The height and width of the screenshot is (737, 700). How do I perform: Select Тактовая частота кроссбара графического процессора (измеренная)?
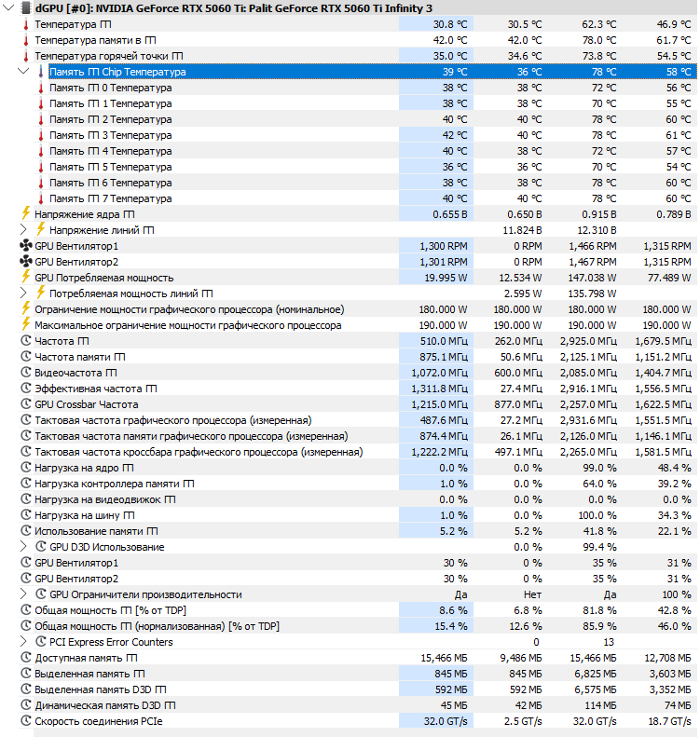click(x=358, y=452)
